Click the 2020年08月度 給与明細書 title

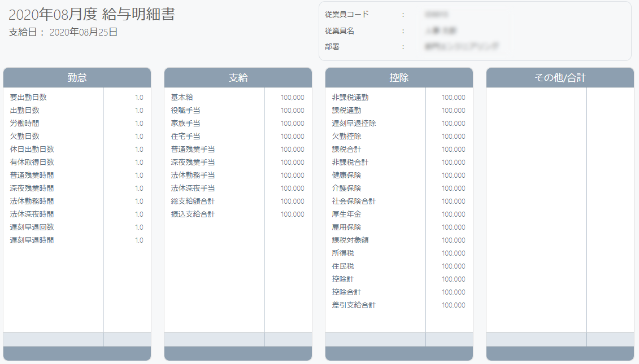tap(92, 14)
